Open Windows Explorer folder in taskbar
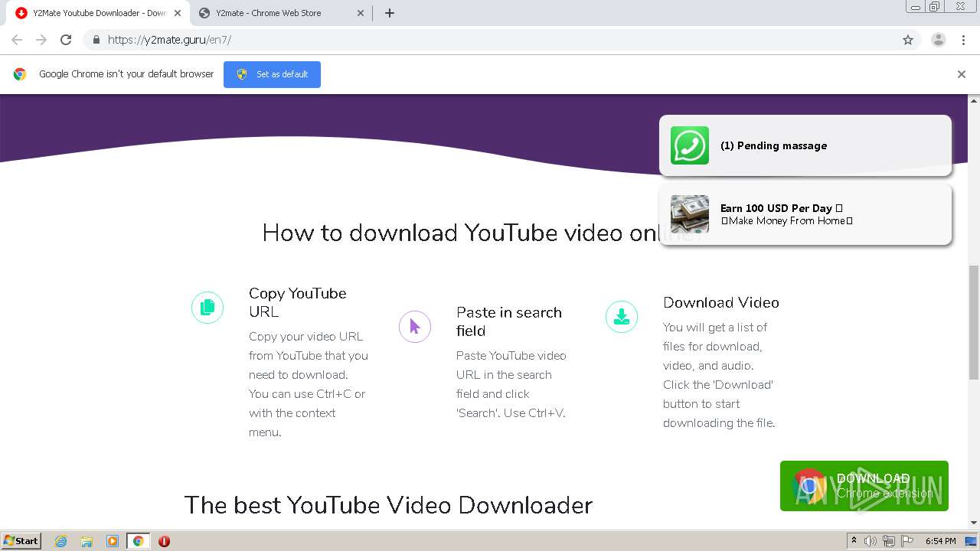Viewport: 980px width, 551px height. pos(87,541)
